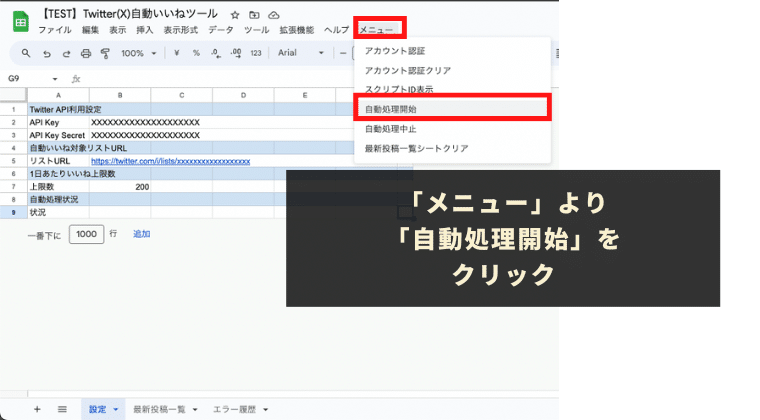Print the spreadsheet
The height and width of the screenshot is (420, 760).
86,53
